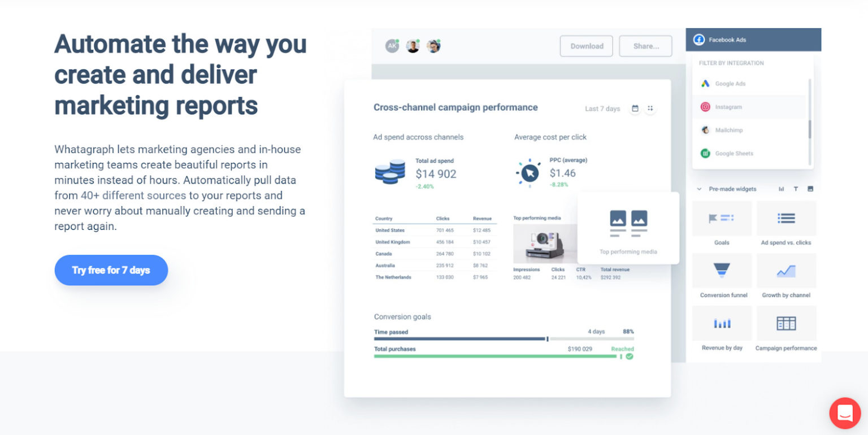Viewport: 868px width, 435px height.
Task: Toggle the Instagram integration filter
Action: tap(729, 107)
